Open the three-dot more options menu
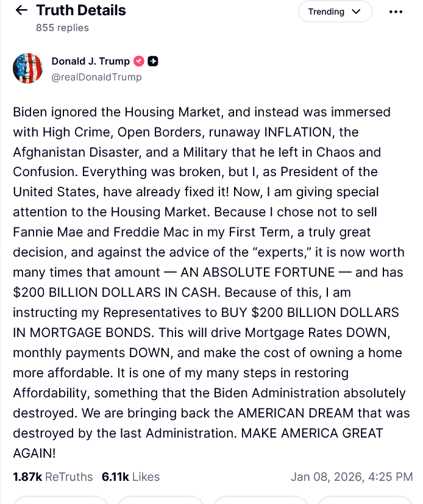Image resolution: width=423 pixels, height=504 pixels. tap(396, 12)
